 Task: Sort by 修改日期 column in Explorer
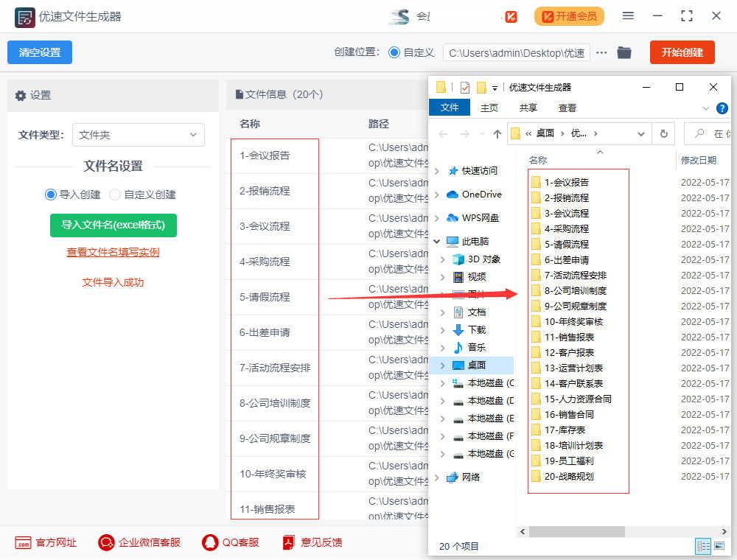click(699, 160)
